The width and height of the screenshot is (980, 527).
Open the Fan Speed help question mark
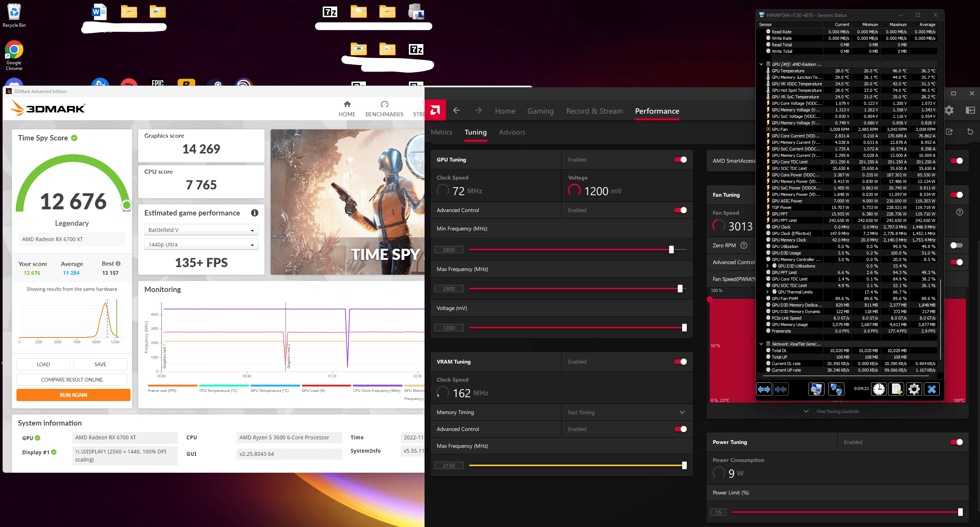pos(960,212)
